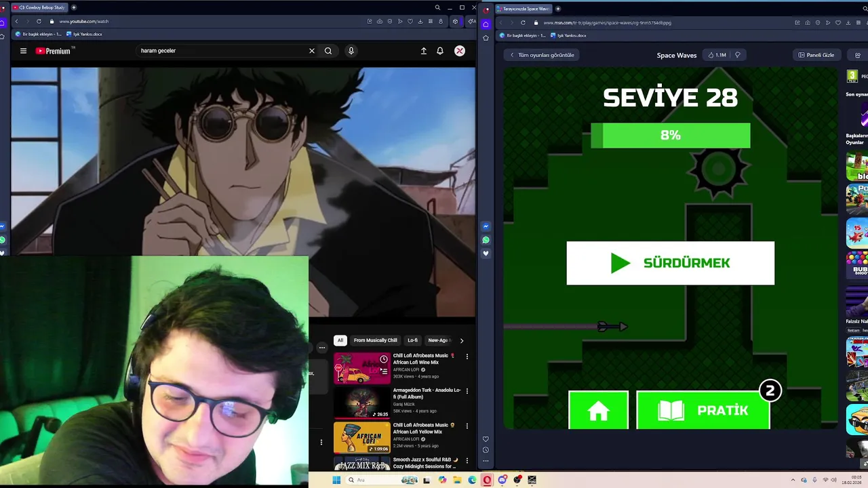The width and height of the screenshot is (868, 488).
Task: Open options menu for Wine Mix video
Action: 467,356
